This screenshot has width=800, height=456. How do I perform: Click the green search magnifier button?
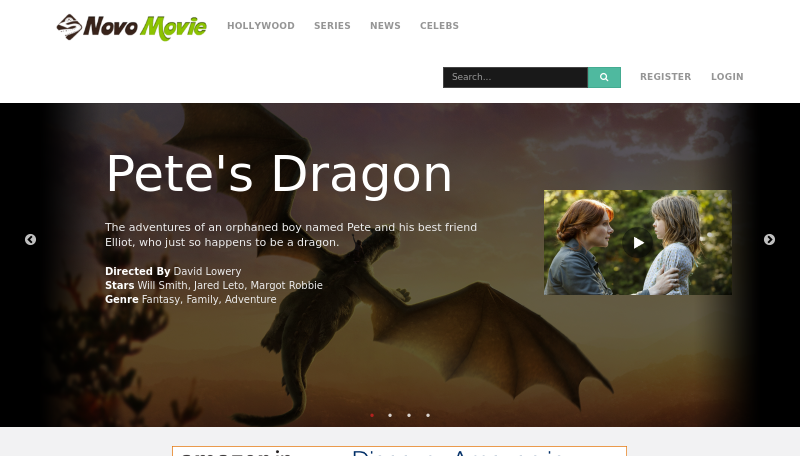[x=604, y=77]
